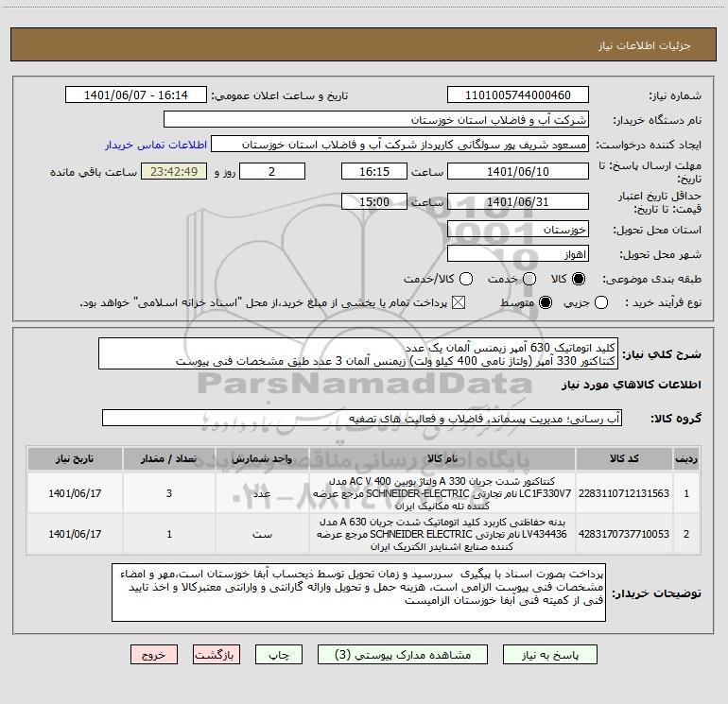Click the توضیحات خریدار text area
This screenshot has height=704, width=728.
[x=359, y=592]
